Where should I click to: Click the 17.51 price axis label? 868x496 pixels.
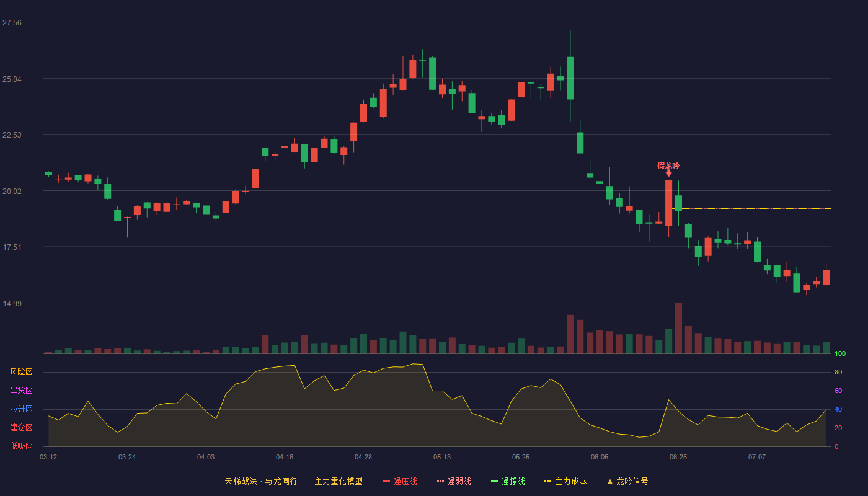[x=12, y=247]
